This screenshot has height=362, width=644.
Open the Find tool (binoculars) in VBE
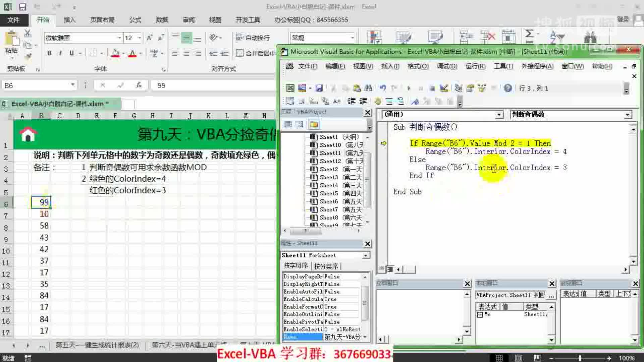coord(368,88)
